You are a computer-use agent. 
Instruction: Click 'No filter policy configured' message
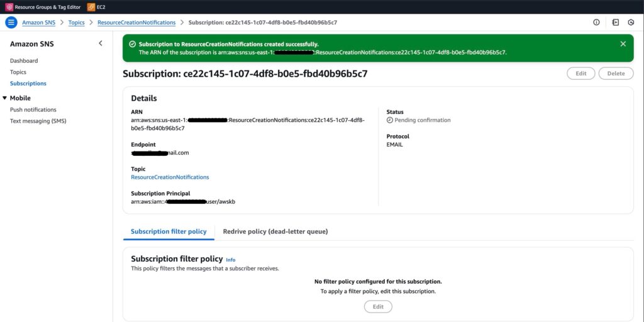tap(378, 282)
